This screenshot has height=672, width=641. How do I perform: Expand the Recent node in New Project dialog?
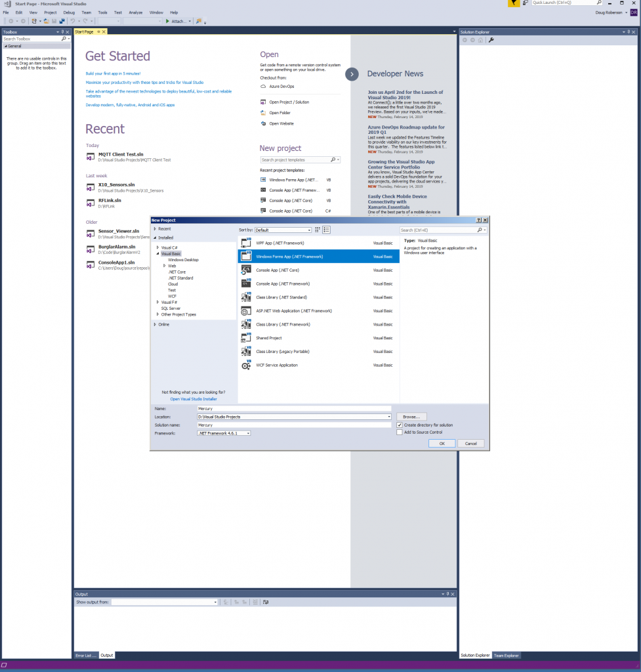click(x=155, y=229)
